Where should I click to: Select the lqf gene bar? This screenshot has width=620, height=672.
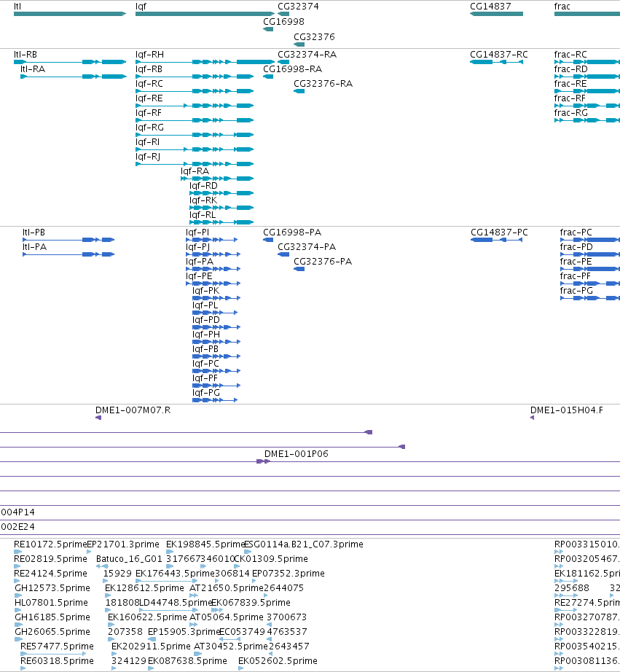click(x=205, y=14)
